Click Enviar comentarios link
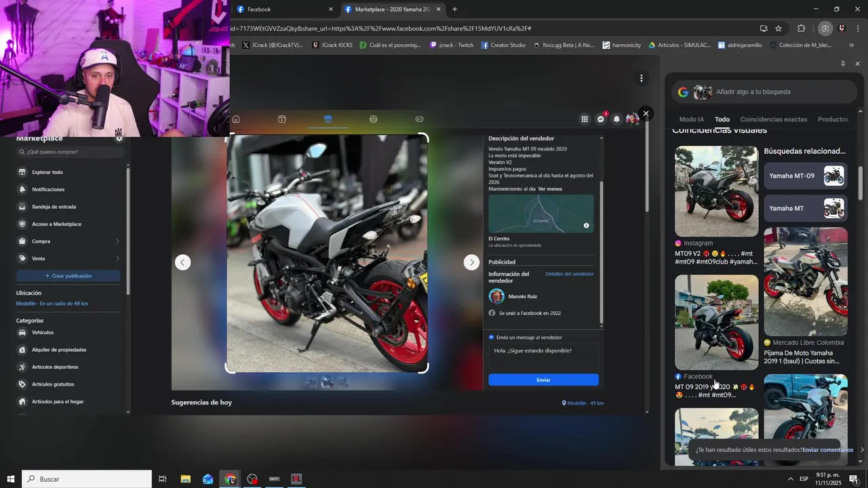This screenshot has height=488, width=868. click(827, 450)
